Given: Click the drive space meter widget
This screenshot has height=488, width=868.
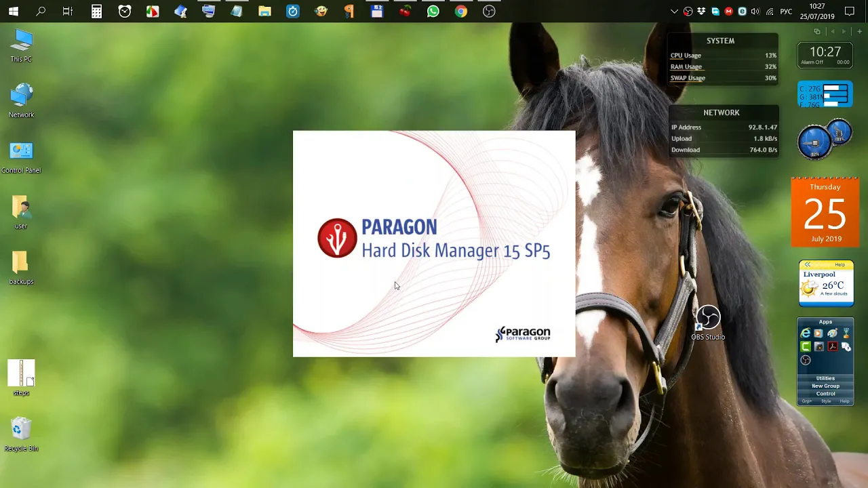Looking at the screenshot, I should [x=825, y=95].
